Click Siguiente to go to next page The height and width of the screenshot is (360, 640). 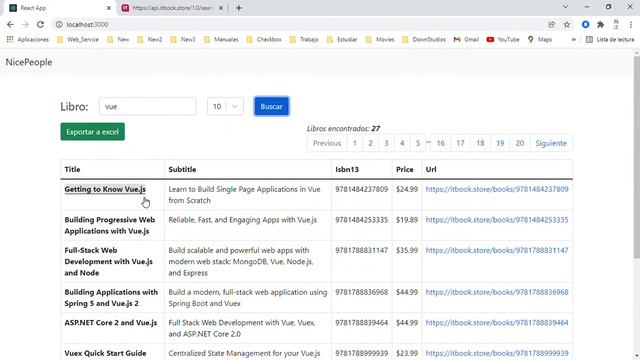pos(551,143)
